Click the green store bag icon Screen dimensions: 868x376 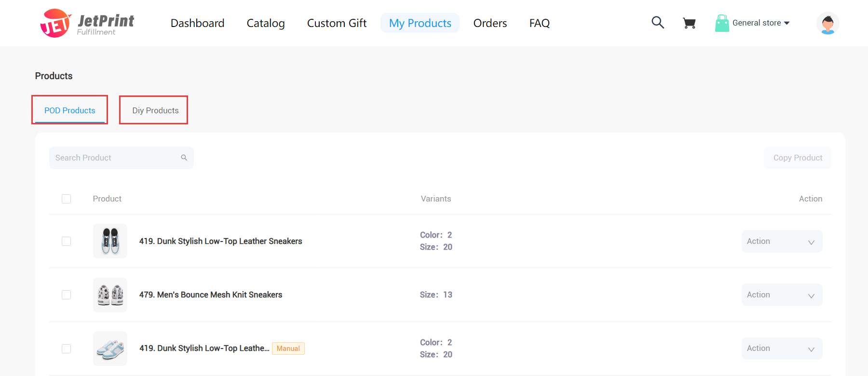point(722,23)
